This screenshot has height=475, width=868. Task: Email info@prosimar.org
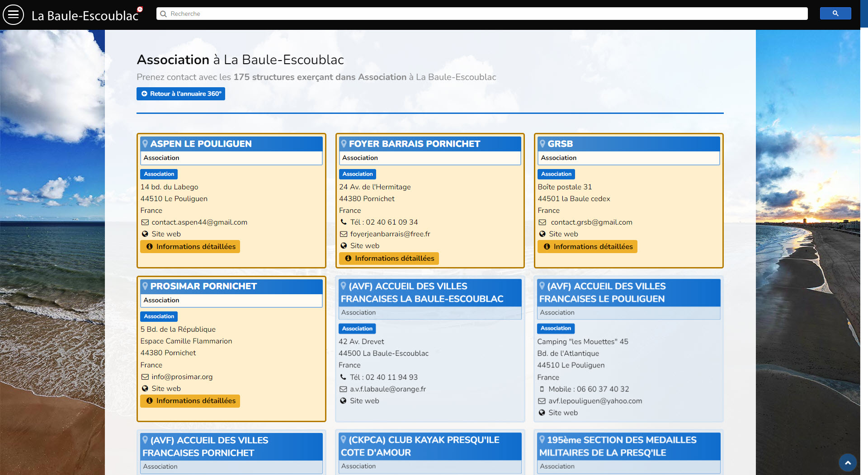point(182,377)
